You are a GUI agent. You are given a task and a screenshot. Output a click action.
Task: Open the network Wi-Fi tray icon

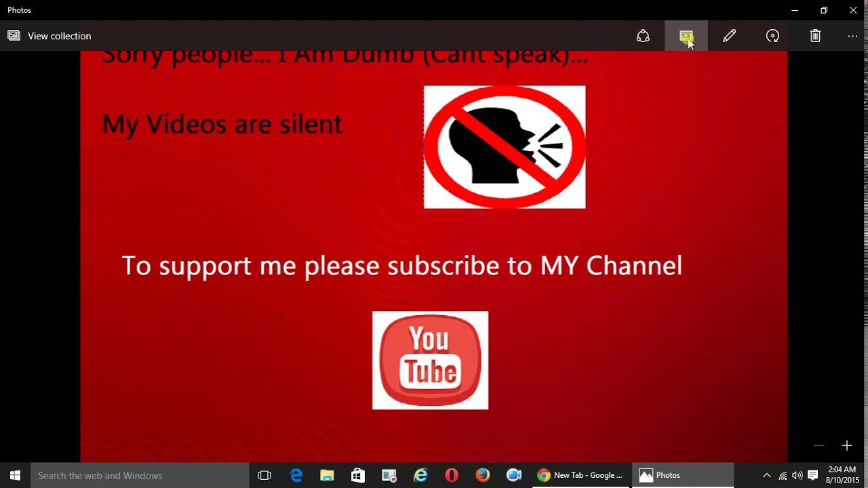pyautogui.click(x=783, y=475)
